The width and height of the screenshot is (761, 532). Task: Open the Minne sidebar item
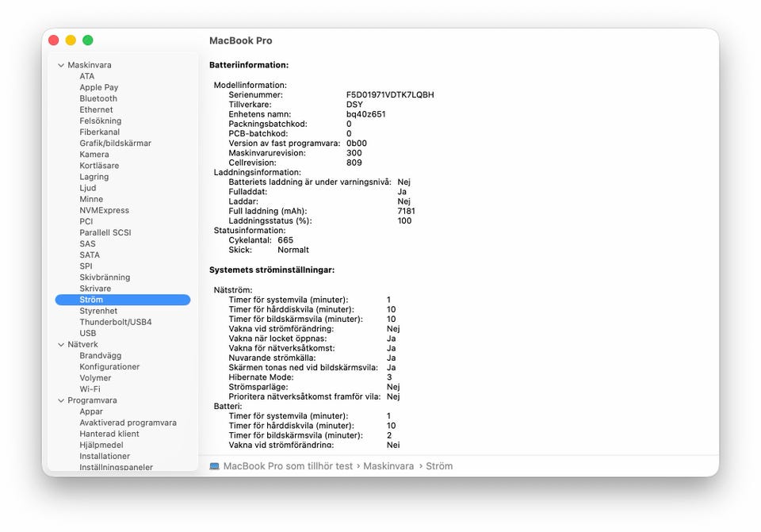pos(91,199)
